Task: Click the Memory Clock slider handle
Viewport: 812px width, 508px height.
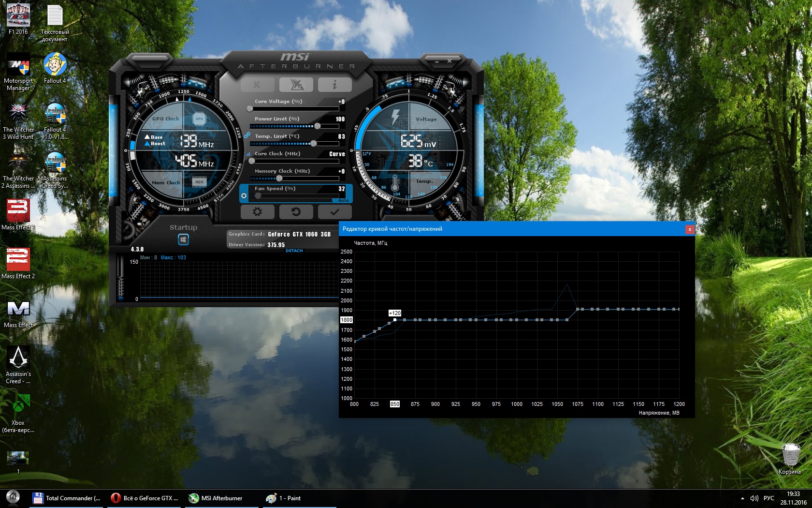Action: tap(279, 179)
